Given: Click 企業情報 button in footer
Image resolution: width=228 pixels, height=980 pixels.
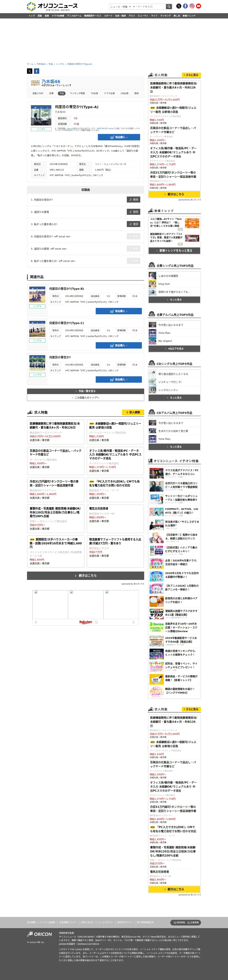Looking at the screenshot, I should point(193,923).
